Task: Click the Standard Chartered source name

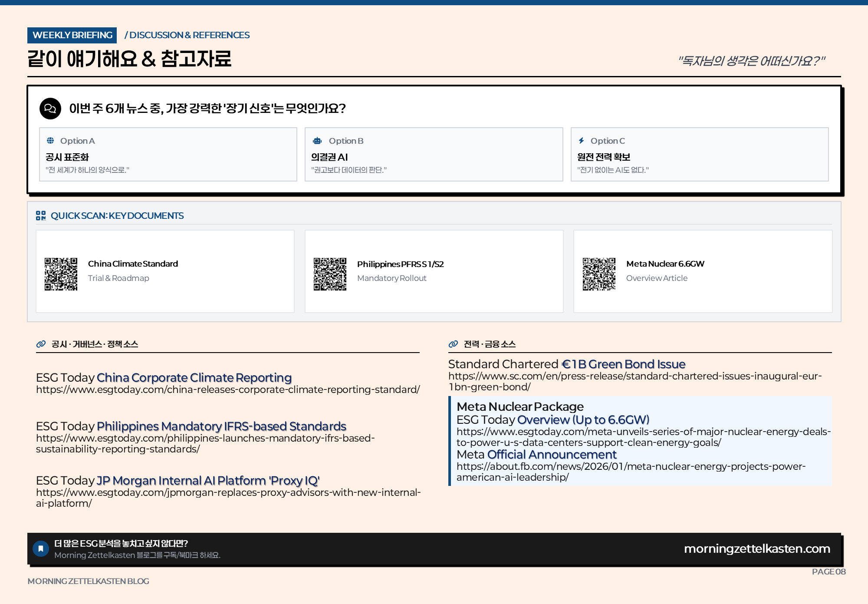Action: [x=503, y=364]
